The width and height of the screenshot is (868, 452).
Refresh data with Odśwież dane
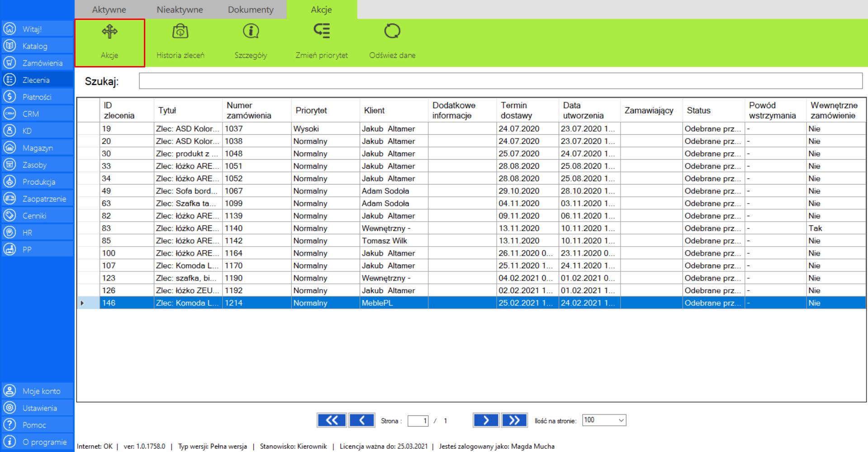click(392, 32)
